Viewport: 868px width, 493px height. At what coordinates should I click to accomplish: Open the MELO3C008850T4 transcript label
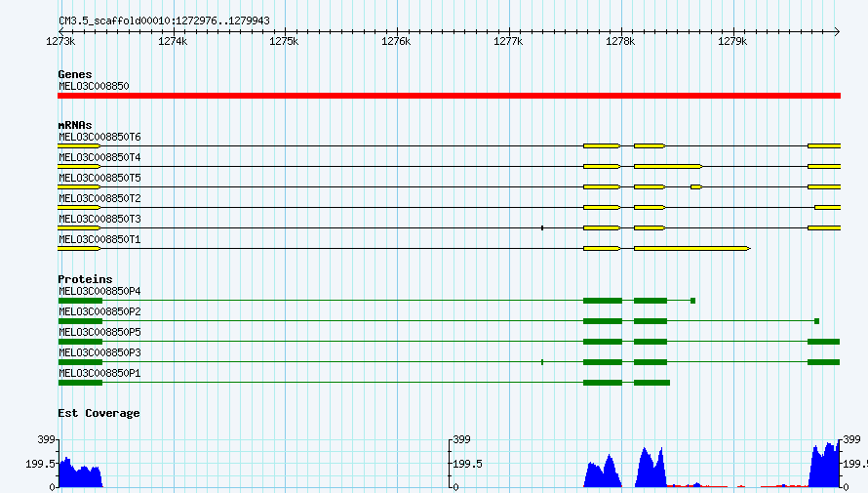tap(99, 157)
